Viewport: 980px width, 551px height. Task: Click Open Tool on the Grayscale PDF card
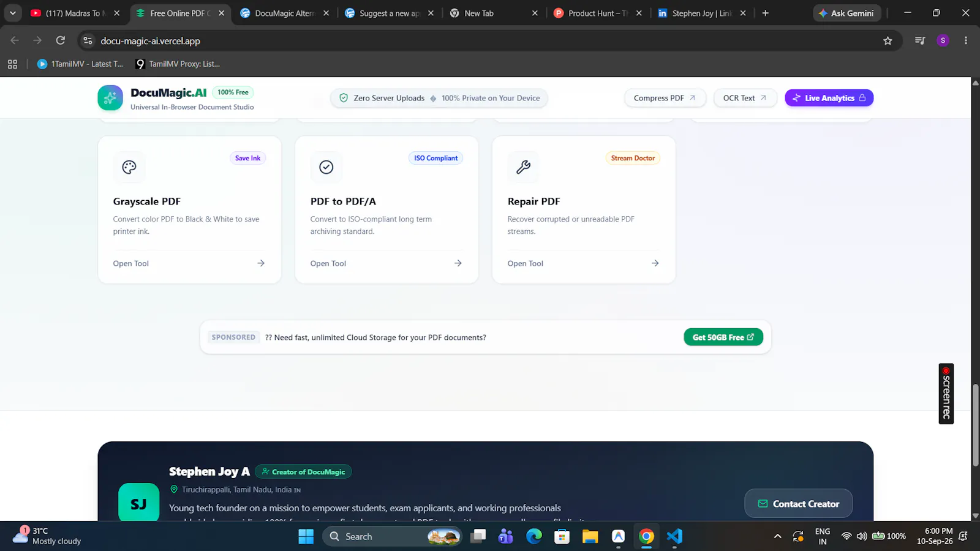131,263
